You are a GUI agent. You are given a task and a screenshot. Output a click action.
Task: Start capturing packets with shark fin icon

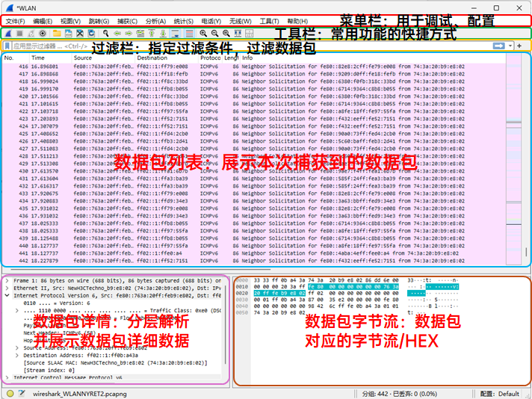click(9, 33)
